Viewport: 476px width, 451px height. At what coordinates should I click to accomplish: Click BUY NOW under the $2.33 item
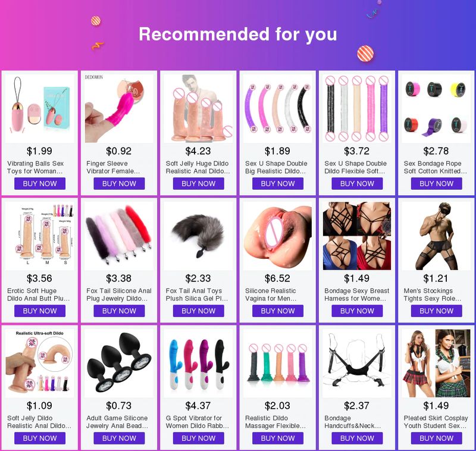pyautogui.click(x=199, y=311)
